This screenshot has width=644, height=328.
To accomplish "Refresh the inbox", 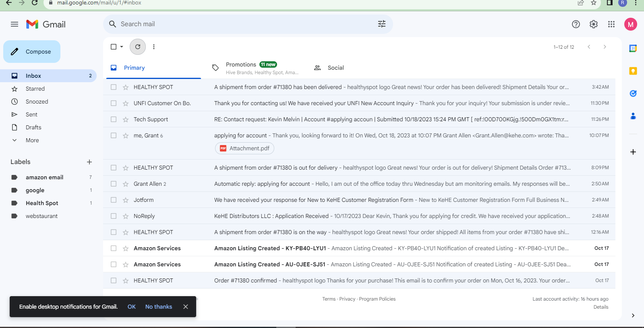I will (x=138, y=47).
